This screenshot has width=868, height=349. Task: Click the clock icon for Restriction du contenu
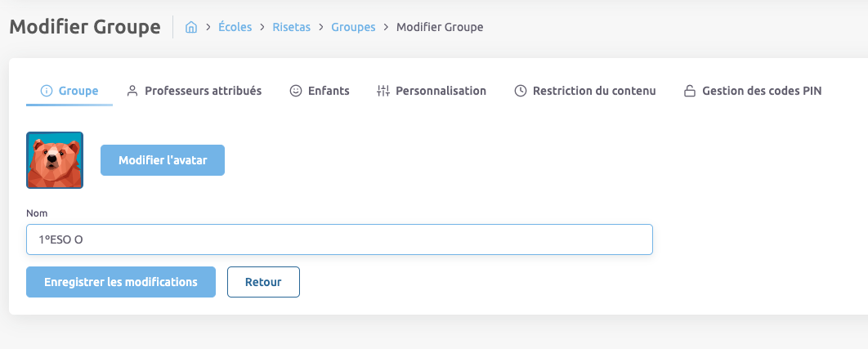tap(521, 91)
